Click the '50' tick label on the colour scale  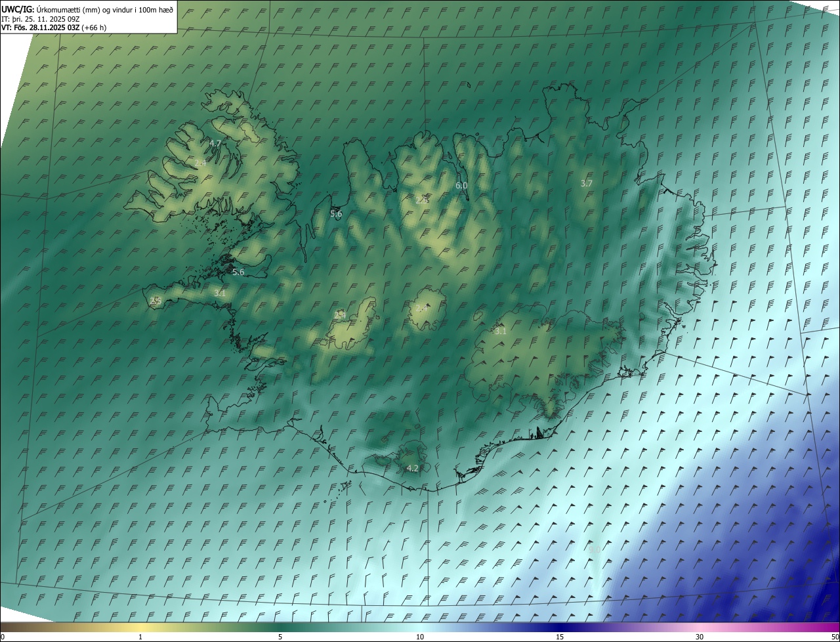(x=835, y=637)
